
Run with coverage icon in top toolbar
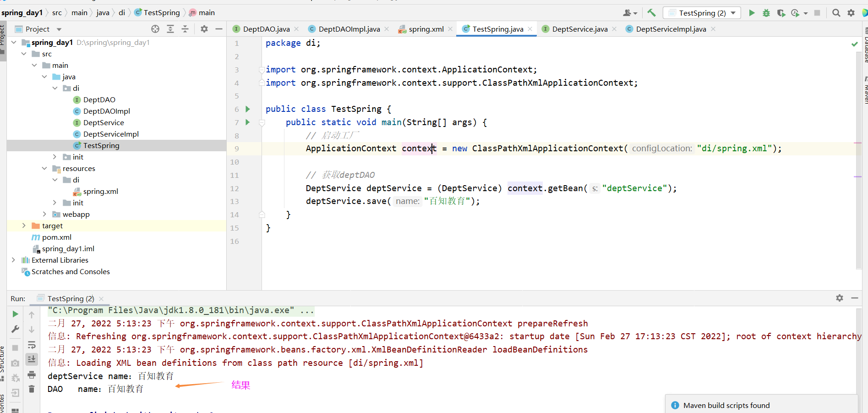781,13
